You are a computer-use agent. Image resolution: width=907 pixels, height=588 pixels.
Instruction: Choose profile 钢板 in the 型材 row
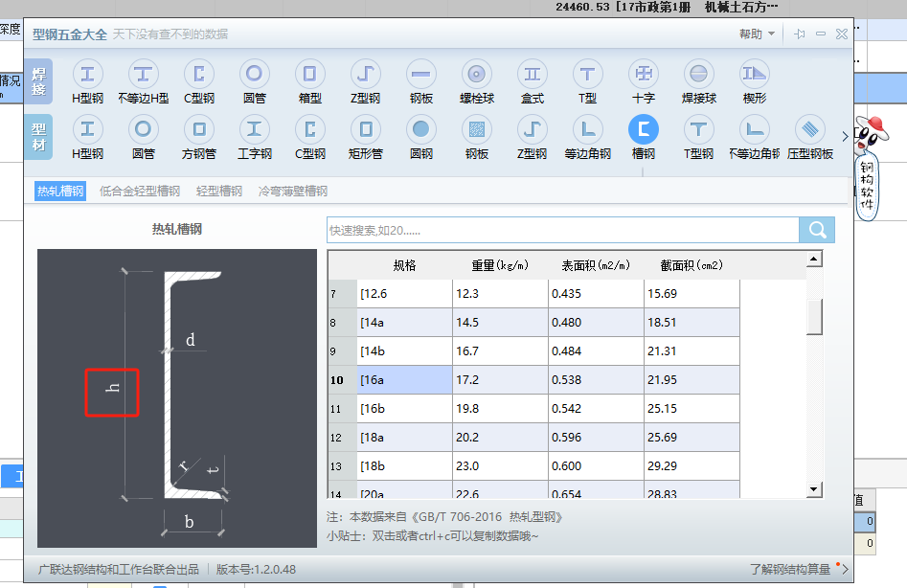click(x=477, y=129)
